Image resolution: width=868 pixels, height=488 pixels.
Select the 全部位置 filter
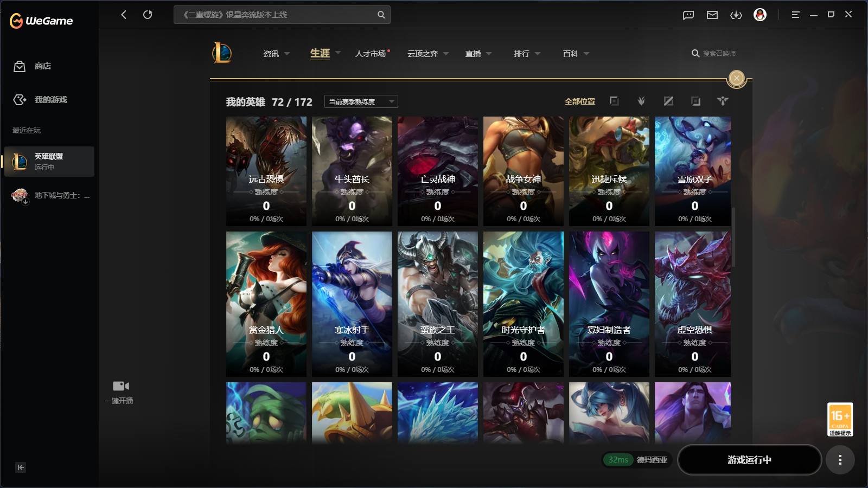(x=580, y=101)
